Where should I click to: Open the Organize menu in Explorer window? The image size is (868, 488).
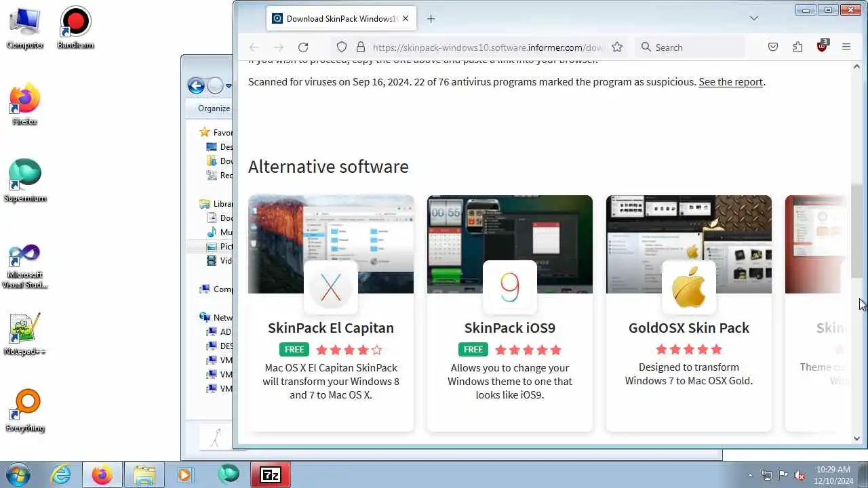tap(214, 108)
